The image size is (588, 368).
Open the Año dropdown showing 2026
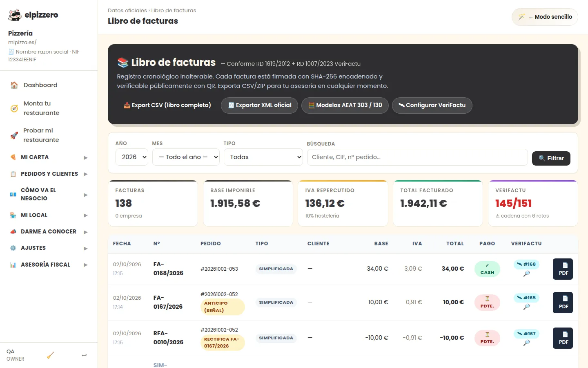pos(132,157)
